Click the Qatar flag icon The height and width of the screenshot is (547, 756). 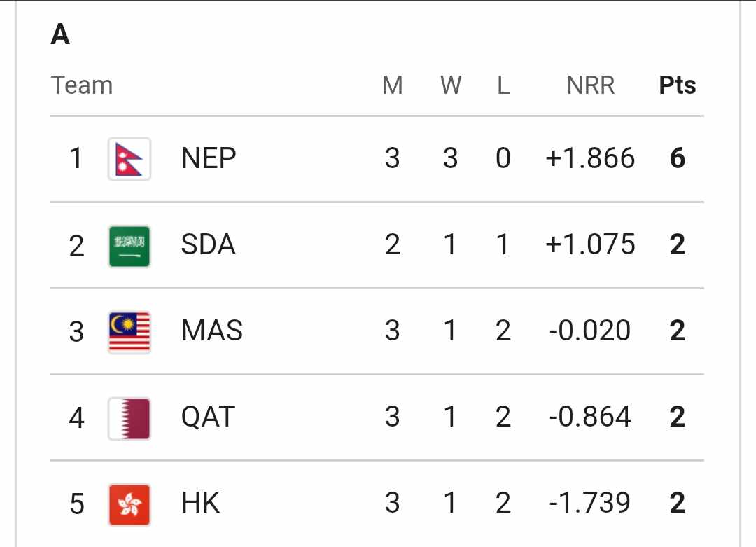pyautogui.click(x=129, y=418)
